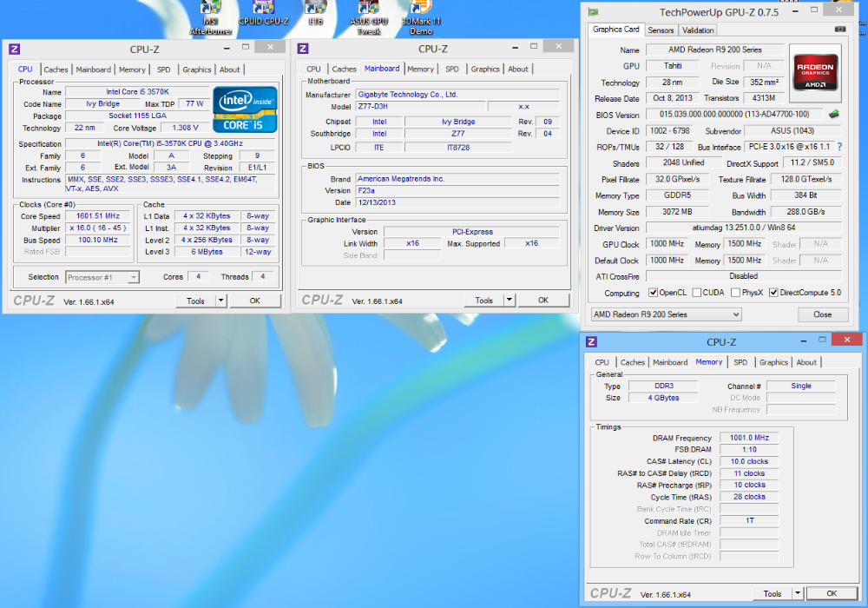Click the ATI CrossFire 'Disabled' value
The image size is (868, 608).
coord(744,275)
